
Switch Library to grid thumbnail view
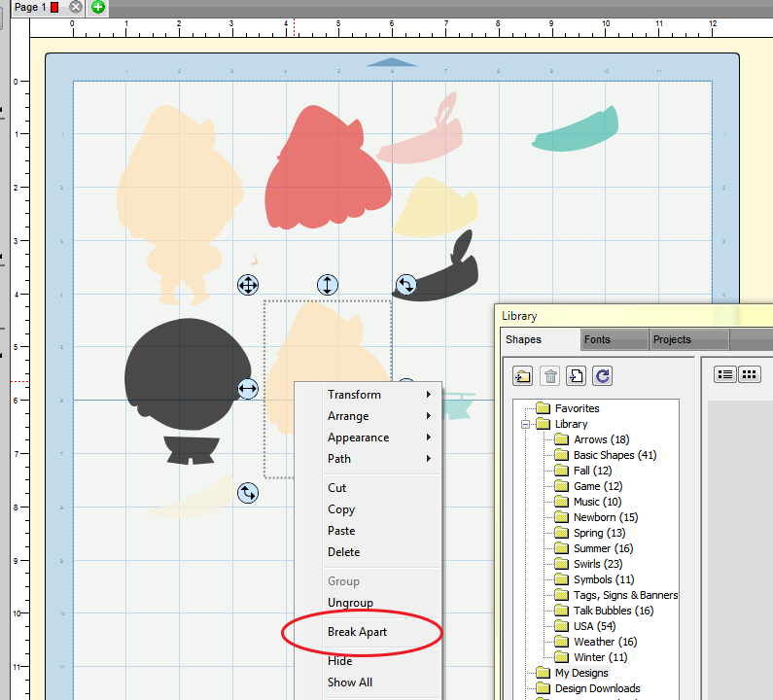click(750, 374)
